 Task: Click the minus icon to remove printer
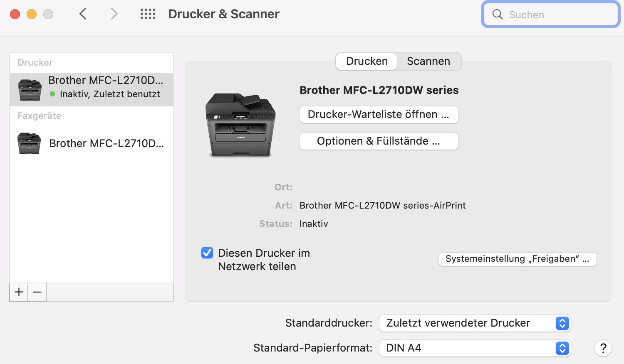coord(37,292)
